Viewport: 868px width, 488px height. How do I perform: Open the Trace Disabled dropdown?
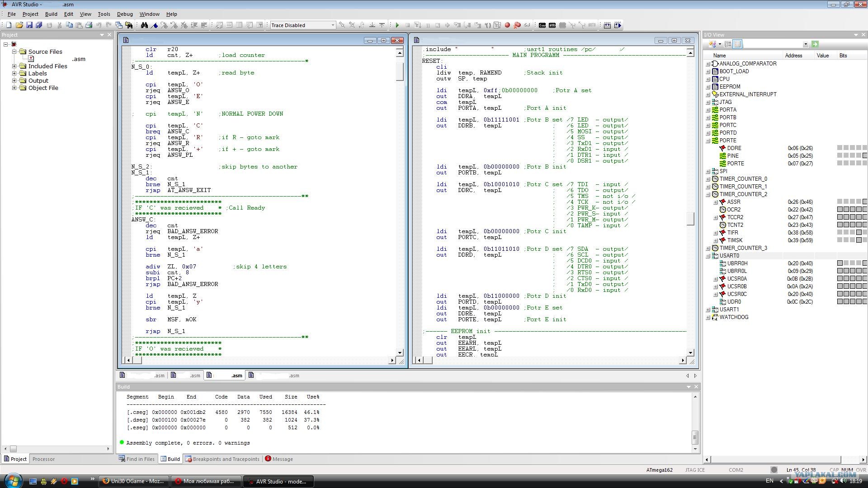click(x=333, y=25)
